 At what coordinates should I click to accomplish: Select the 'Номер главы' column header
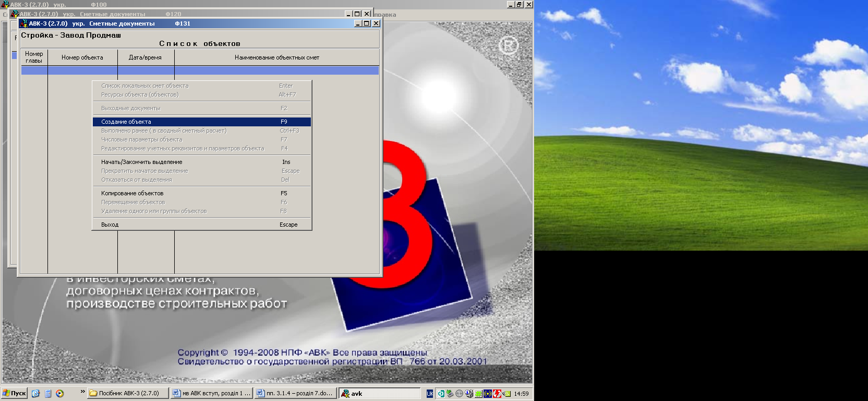coord(34,57)
